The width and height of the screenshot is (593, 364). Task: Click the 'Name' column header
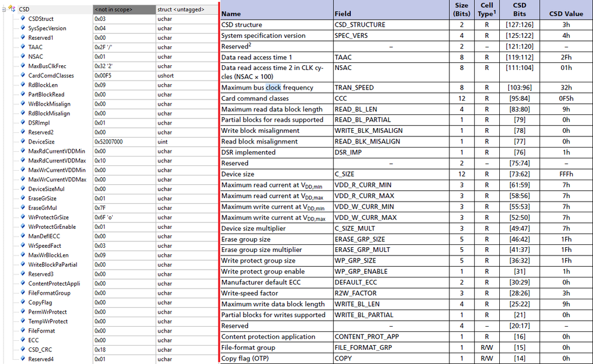pyautogui.click(x=277, y=10)
